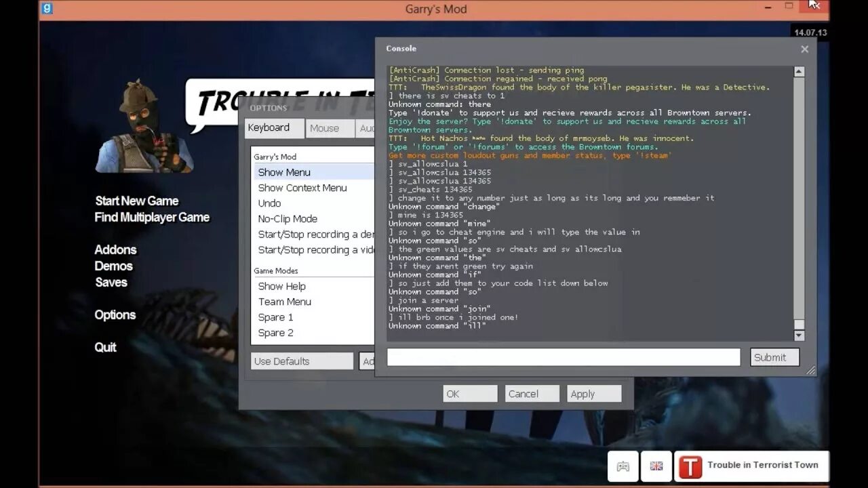Viewport: 868px width, 488px height.
Task: Open Find Multiplayer Game
Action: pos(152,217)
